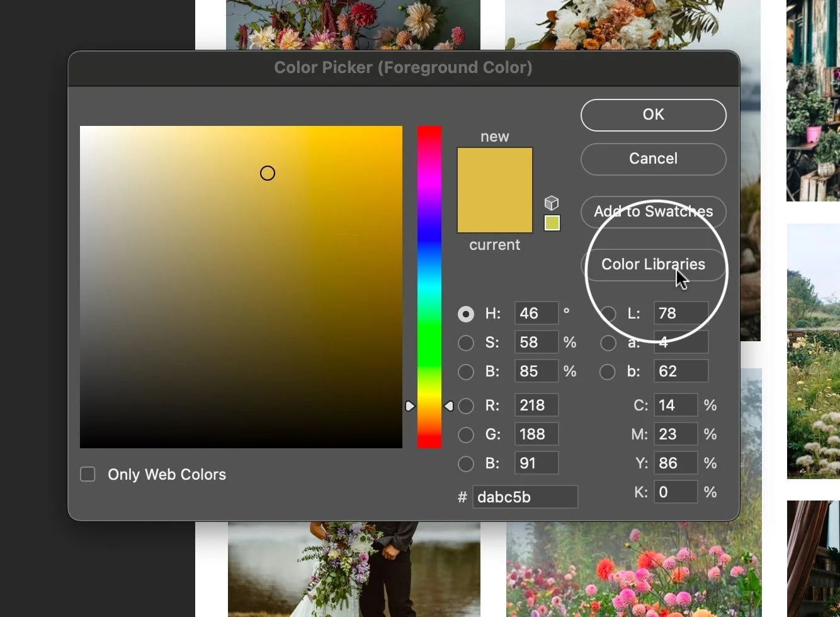Click the pink dahlia field photo
This screenshot has width=840, height=617.
click(633, 569)
